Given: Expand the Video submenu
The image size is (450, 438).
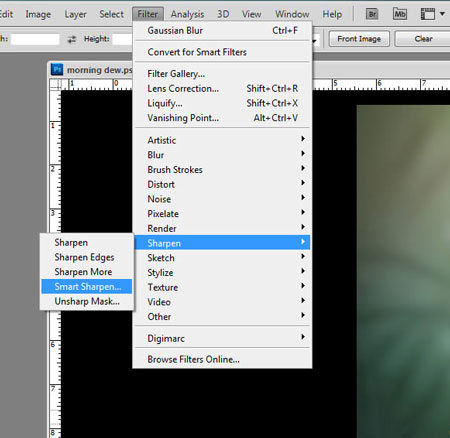Looking at the screenshot, I should [222, 302].
